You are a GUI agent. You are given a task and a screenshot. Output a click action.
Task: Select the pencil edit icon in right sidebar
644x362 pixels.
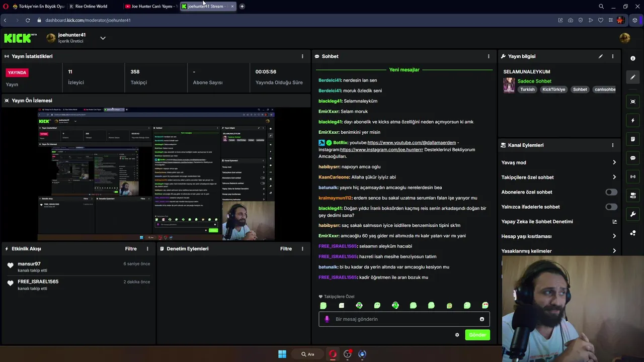(633, 77)
